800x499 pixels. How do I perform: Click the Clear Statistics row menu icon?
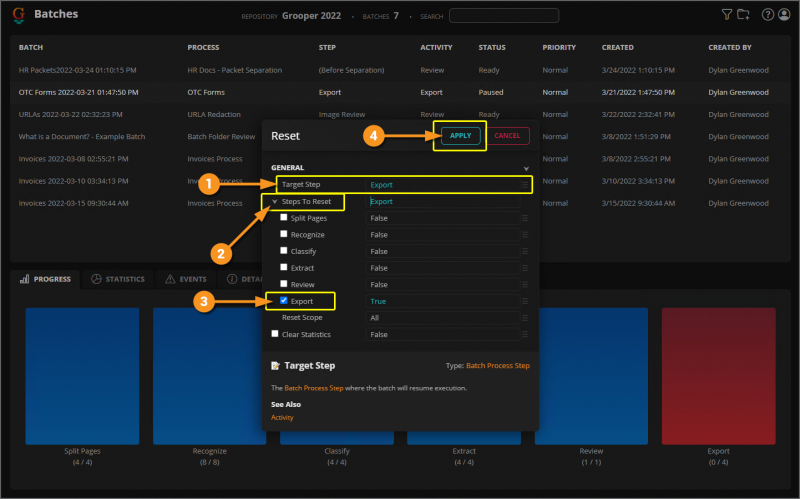pos(525,335)
